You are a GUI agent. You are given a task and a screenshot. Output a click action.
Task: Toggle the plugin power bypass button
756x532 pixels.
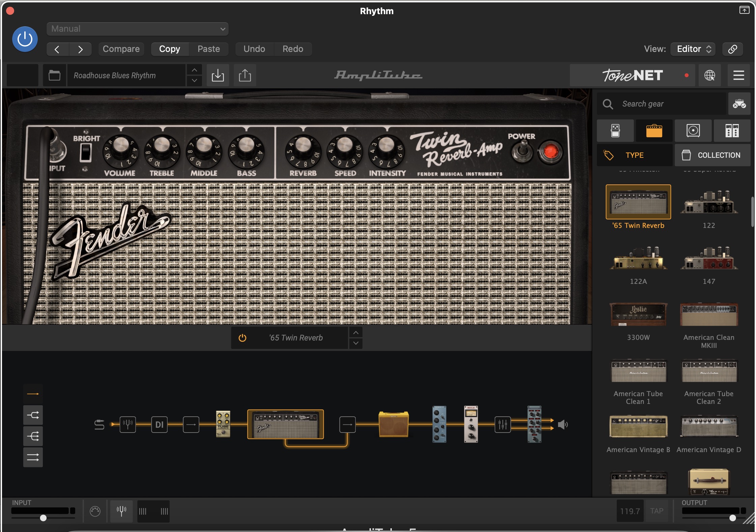click(25, 39)
